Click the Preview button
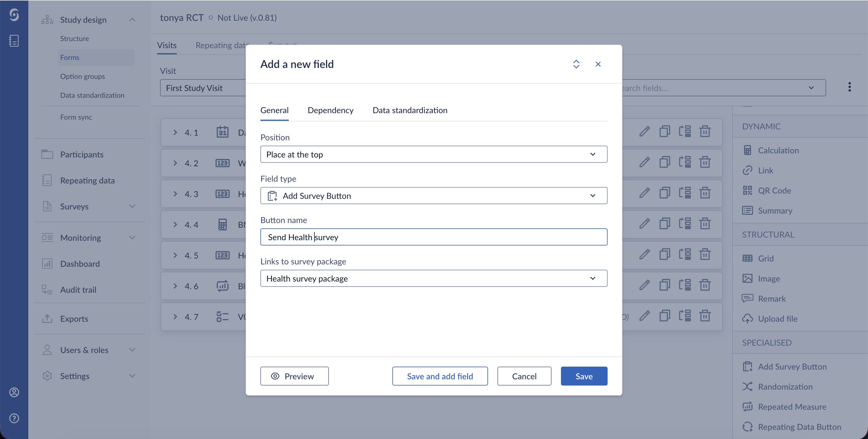This screenshot has height=439, width=868. (x=294, y=376)
